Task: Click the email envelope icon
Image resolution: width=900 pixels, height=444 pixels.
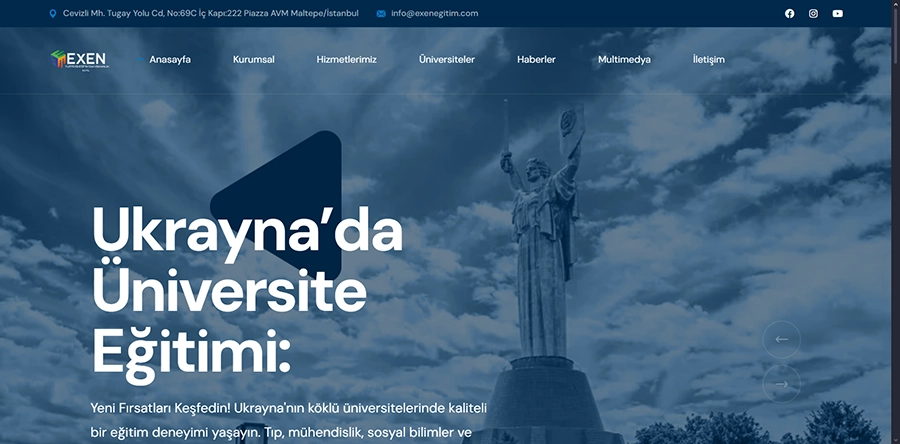Action: 381,14
